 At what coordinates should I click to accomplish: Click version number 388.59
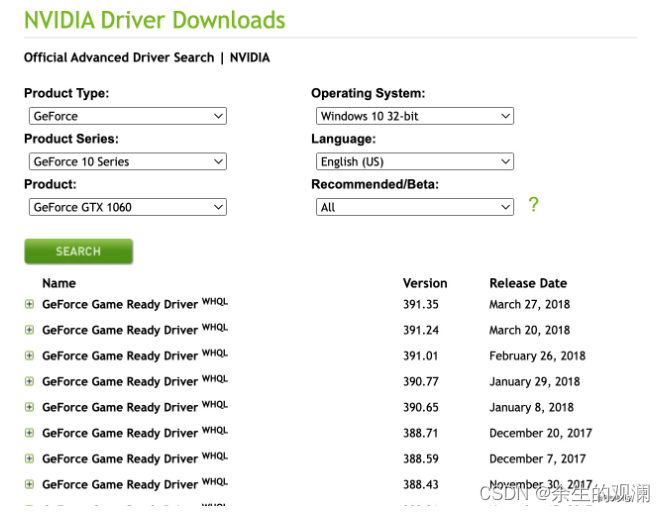click(x=421, y=459)
